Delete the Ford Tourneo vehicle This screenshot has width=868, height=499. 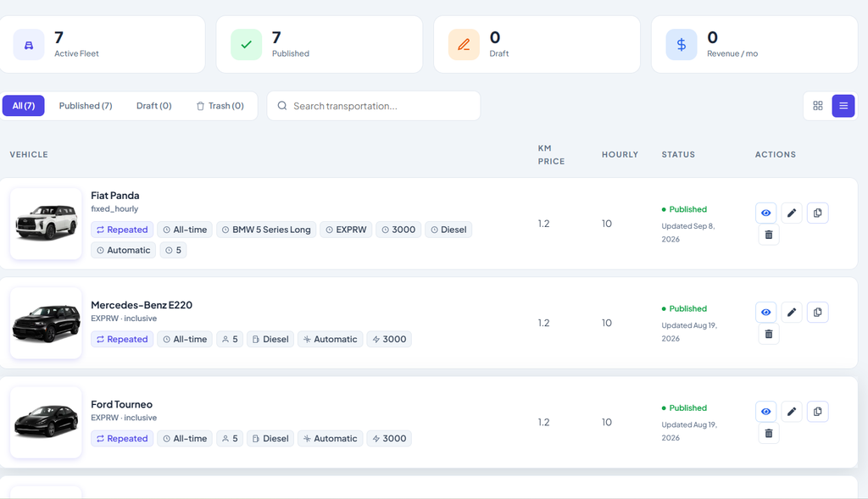pos(768,433)
